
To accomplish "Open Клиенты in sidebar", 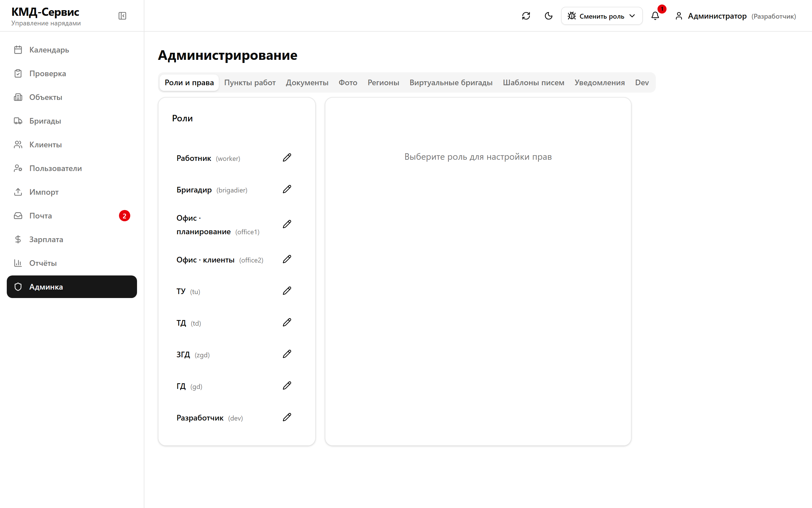I will (x=72, y=144).
